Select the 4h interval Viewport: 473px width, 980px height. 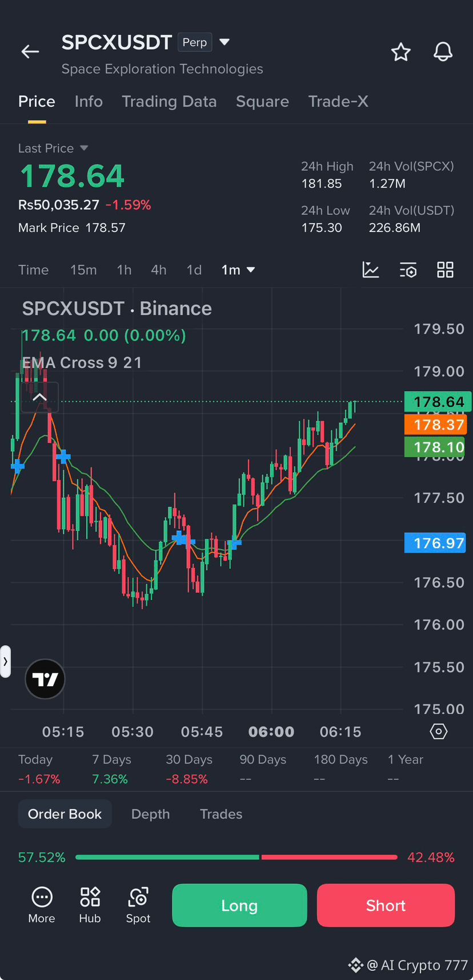click(x=159, y=270)
